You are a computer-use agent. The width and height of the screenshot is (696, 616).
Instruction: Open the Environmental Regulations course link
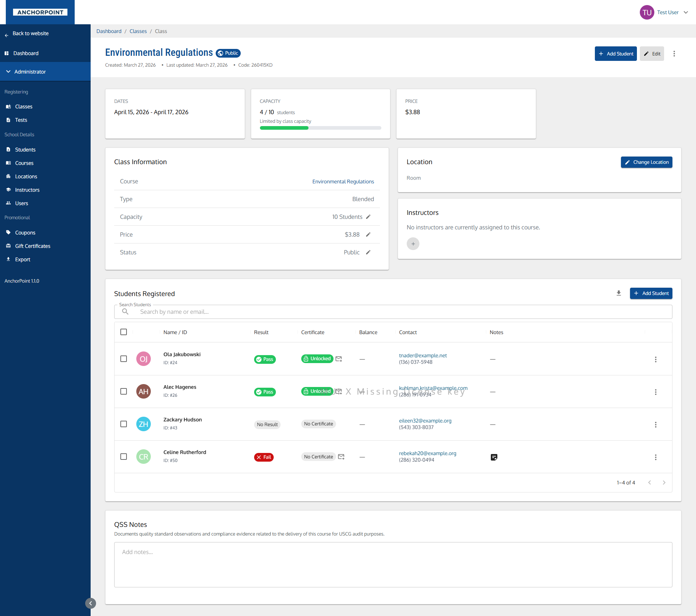pos(343,181)
